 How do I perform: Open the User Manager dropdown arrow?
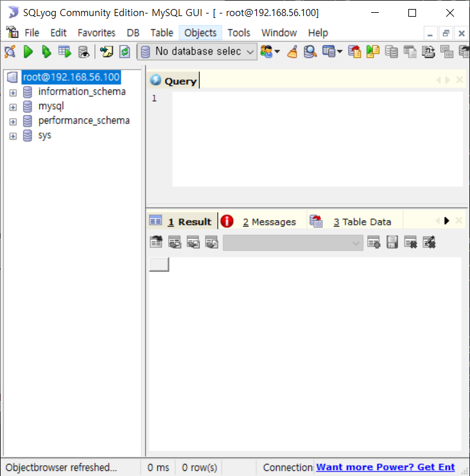click(277, 51)
